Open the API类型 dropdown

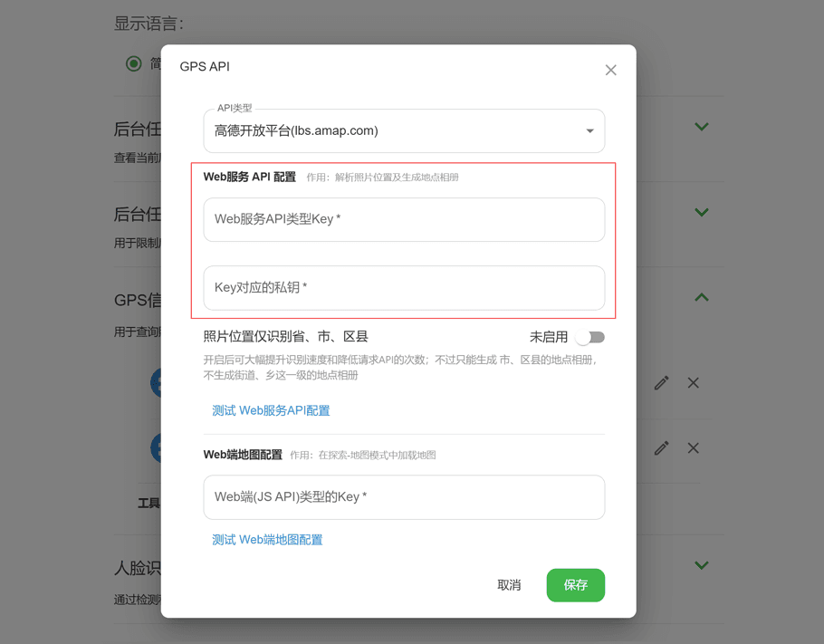[404, 131]
